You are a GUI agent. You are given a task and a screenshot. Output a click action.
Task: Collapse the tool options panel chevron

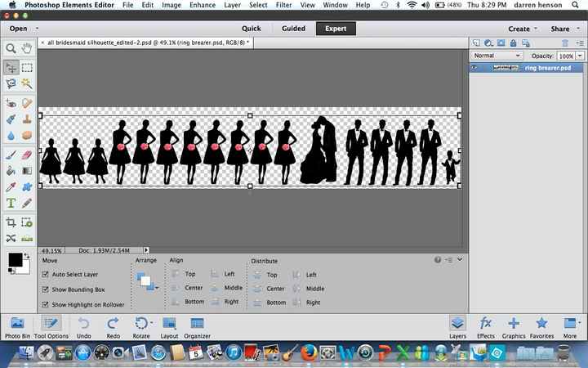460,259
